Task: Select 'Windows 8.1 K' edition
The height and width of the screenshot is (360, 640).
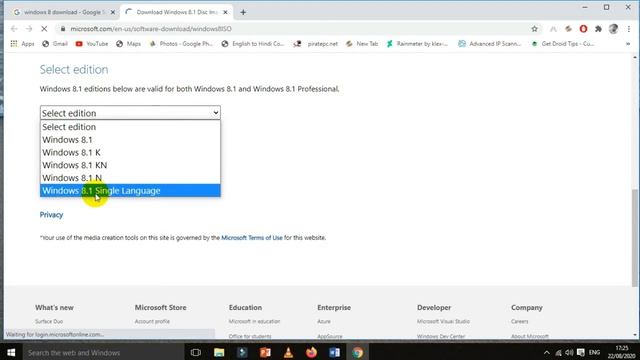Action: [x=130, y=152]
